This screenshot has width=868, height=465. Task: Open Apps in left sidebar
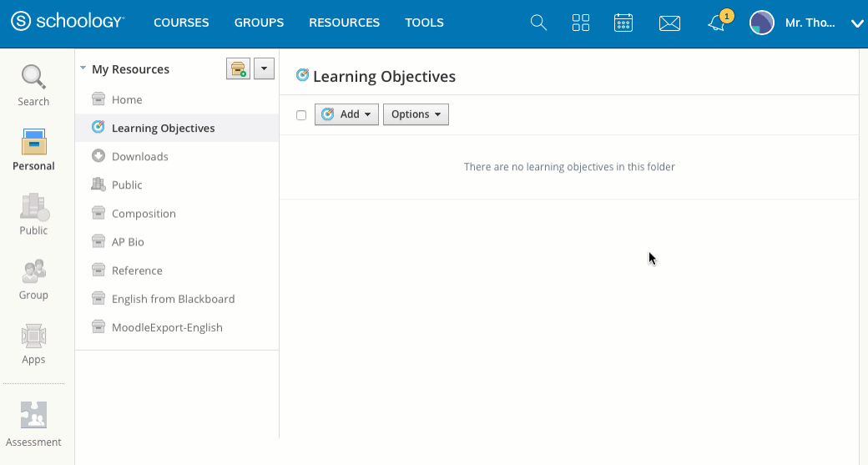pyautogui.click(x=33, y=344)
